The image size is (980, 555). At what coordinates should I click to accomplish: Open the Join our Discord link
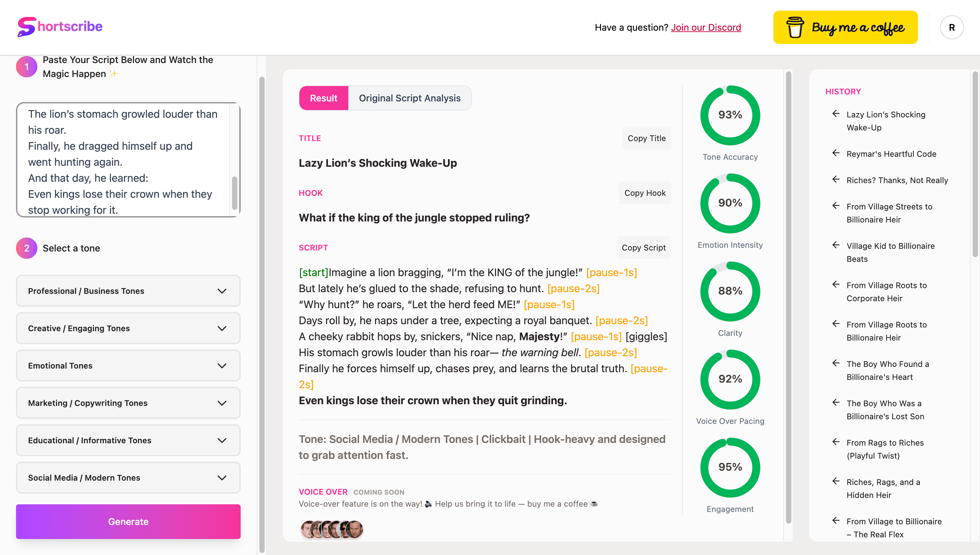[x=705, y=27]
